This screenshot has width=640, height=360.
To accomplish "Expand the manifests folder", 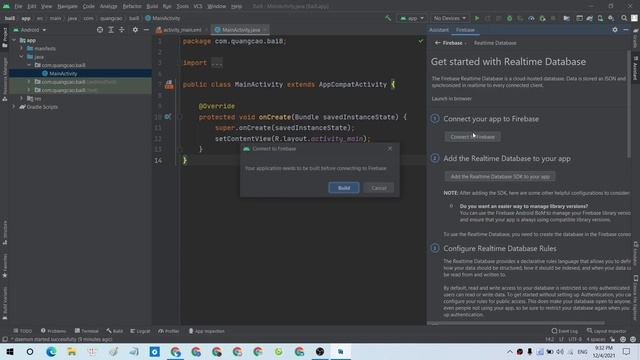I will pos(22,49).
